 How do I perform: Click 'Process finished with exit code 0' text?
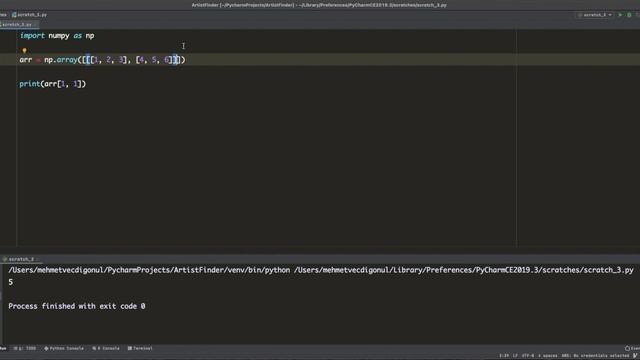point(77,306)
